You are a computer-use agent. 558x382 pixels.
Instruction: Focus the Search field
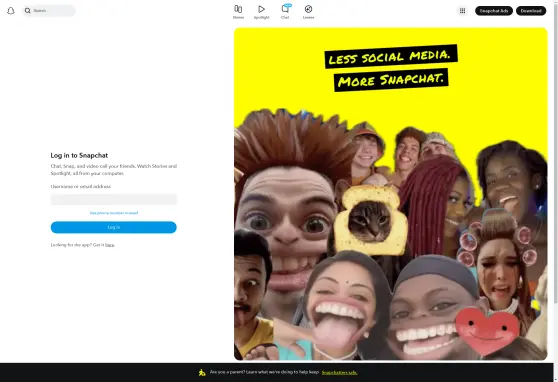tap(49, 11)
